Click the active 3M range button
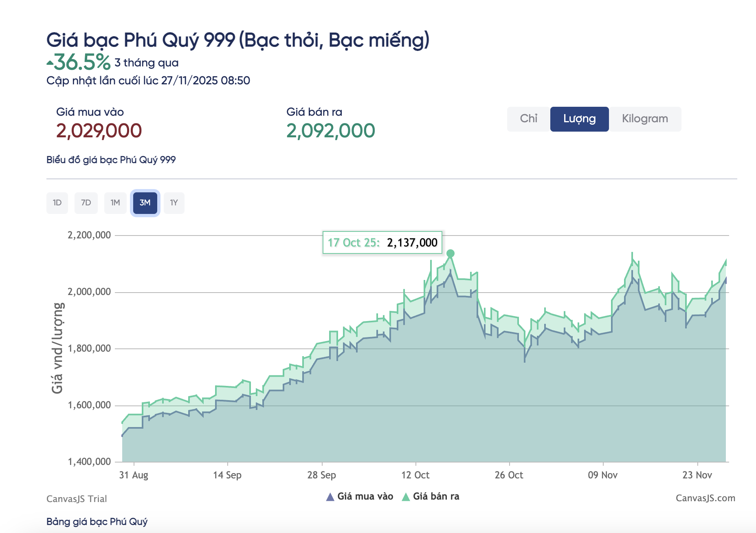The width and height of the screenshot is (756, 533). tap(145, 203)
